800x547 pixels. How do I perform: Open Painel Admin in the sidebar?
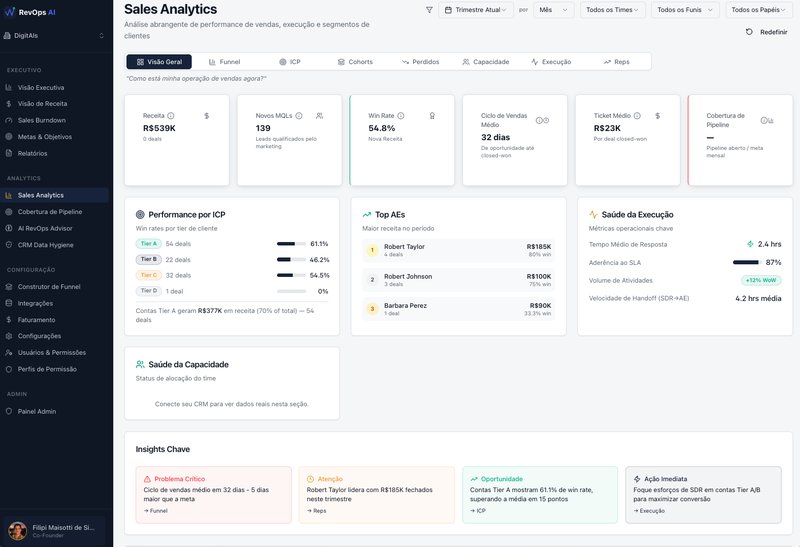tap(54, 411)
